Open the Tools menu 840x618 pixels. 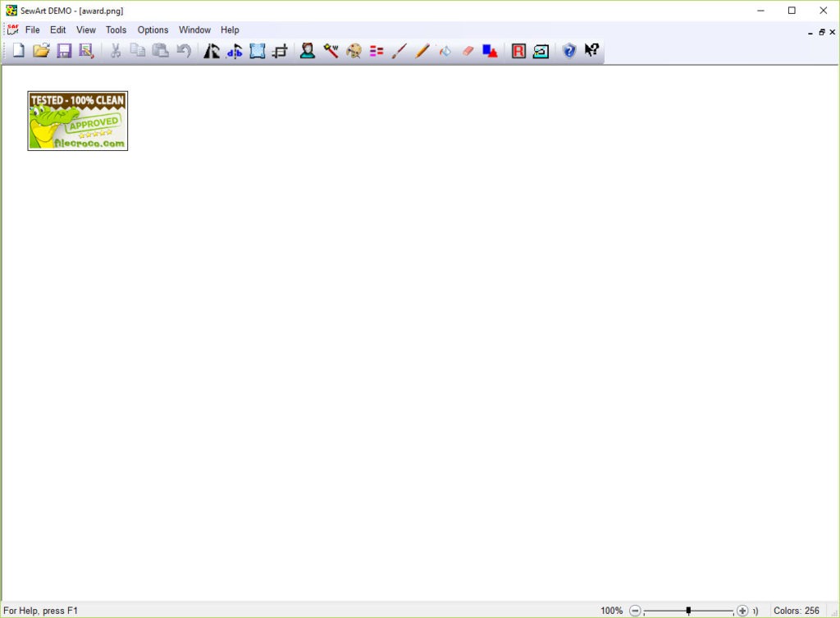pyautogui.click(x=116, y=30)
